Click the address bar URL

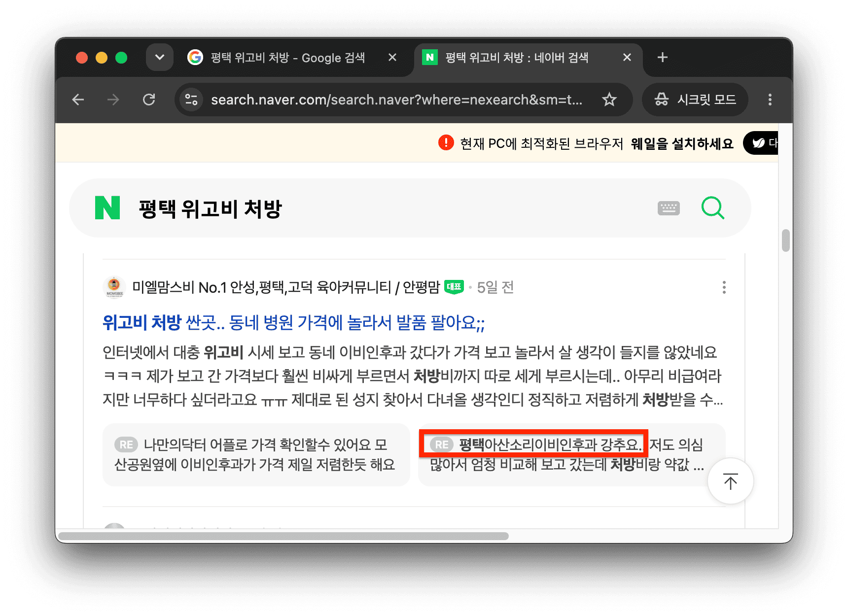click(x=396, y=100)
